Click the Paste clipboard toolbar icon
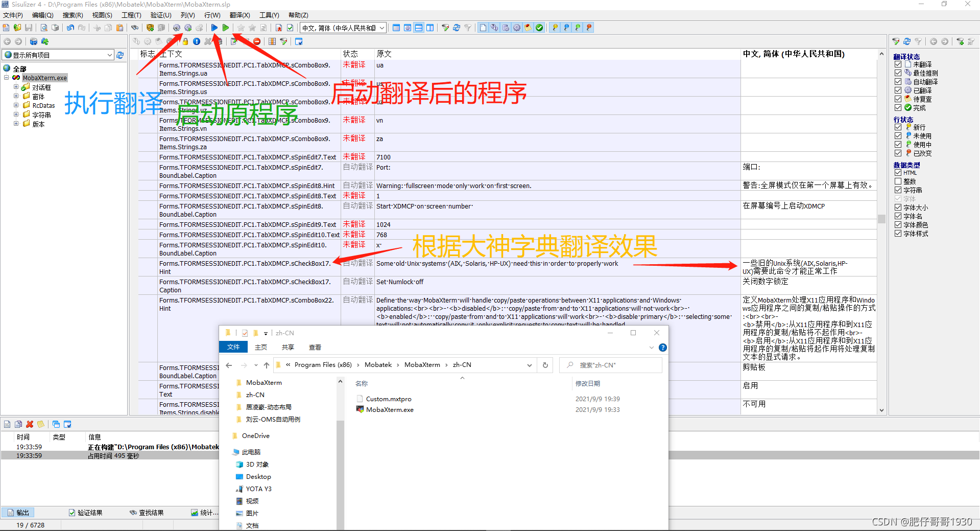980x531 pixels. (x=119, y=28)
